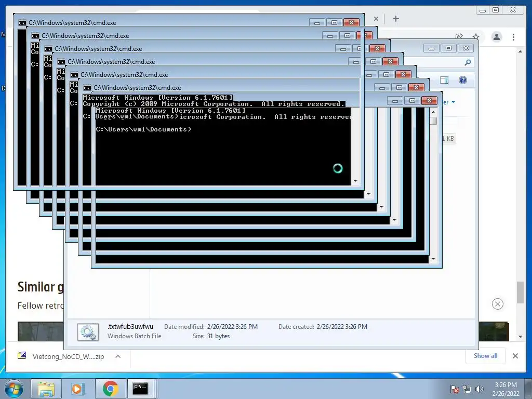Click the cmd window scrollbar up arrow
The height and width of the screenshot is (399, 532).
[433, 112]
